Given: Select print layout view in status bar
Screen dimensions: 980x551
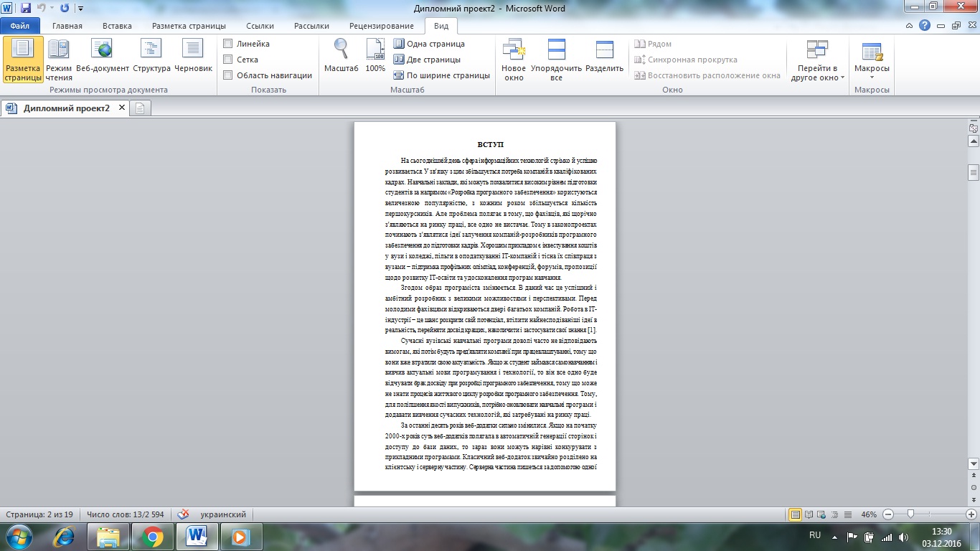Looking at the screenshot, I should [795, 514].
